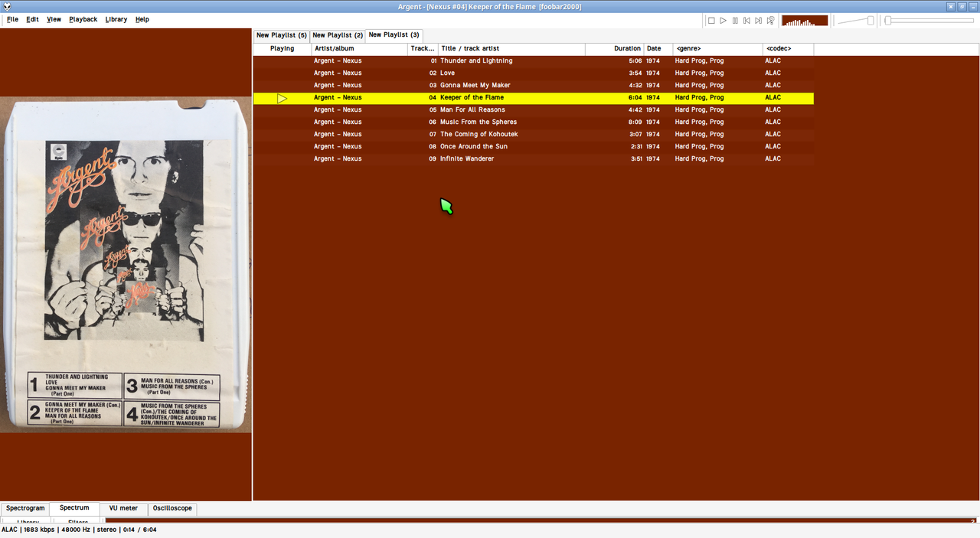The height and width of the screenshot is (538, 980).
Task: Sort by Artist/album column header
Action: coord(359,49)
